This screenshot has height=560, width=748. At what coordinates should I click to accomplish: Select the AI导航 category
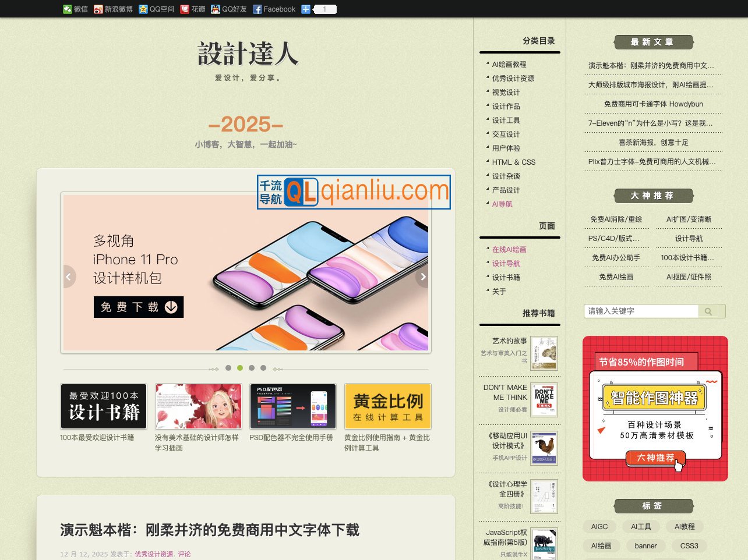click(x=502, y=204)
